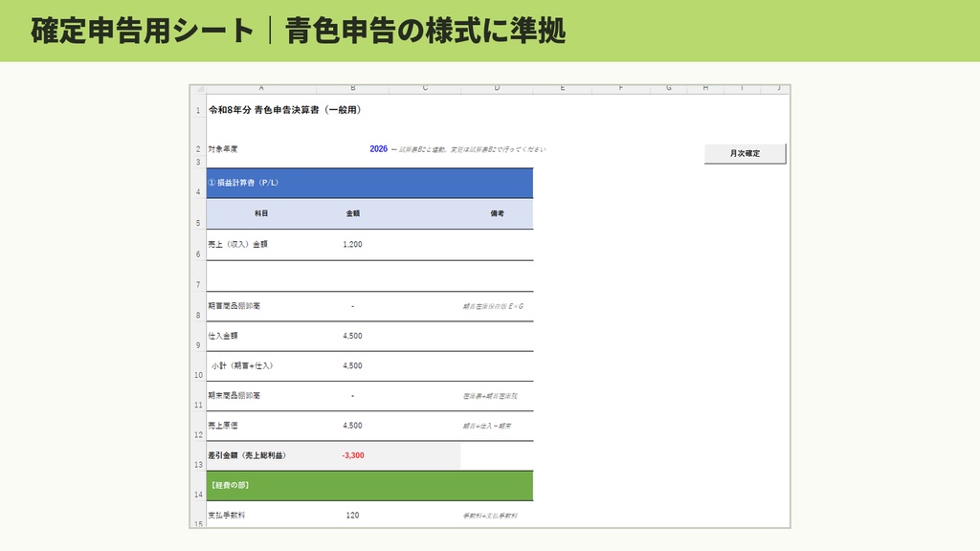Image resolution: width=980 pixels, height=551 pixels.
Task: Select column C header
Action: point(425,89)
